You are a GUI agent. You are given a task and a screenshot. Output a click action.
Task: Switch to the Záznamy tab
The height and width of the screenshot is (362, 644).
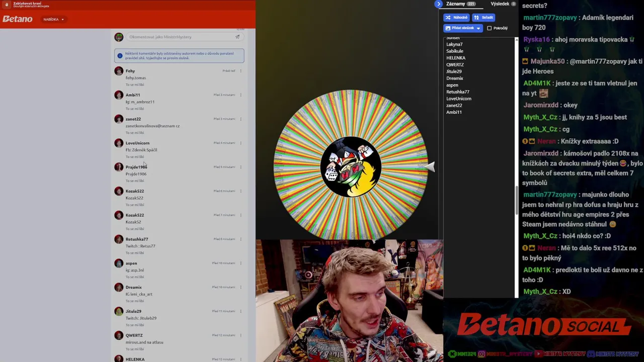(x=460, y=4)
